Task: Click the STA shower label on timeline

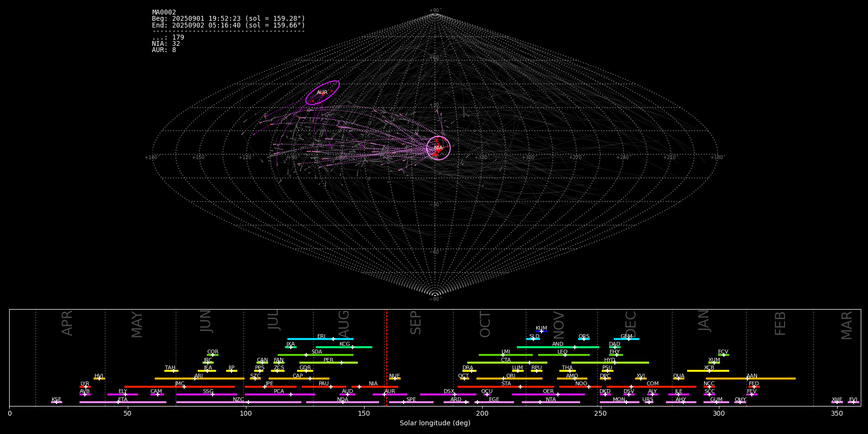Action: click(506, 383)
